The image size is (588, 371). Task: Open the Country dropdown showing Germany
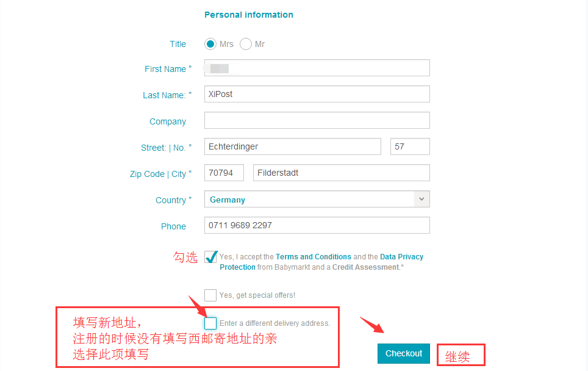coord(309,200)
